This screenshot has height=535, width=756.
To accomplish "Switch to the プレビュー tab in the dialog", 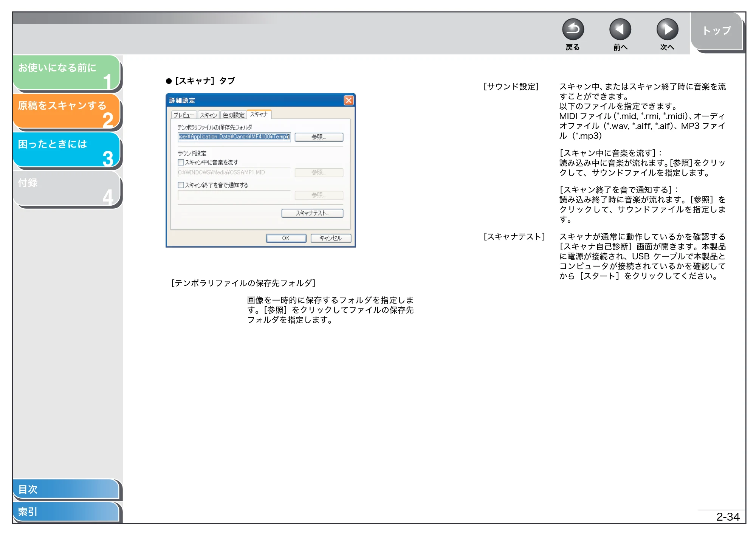I will [184, 115].
